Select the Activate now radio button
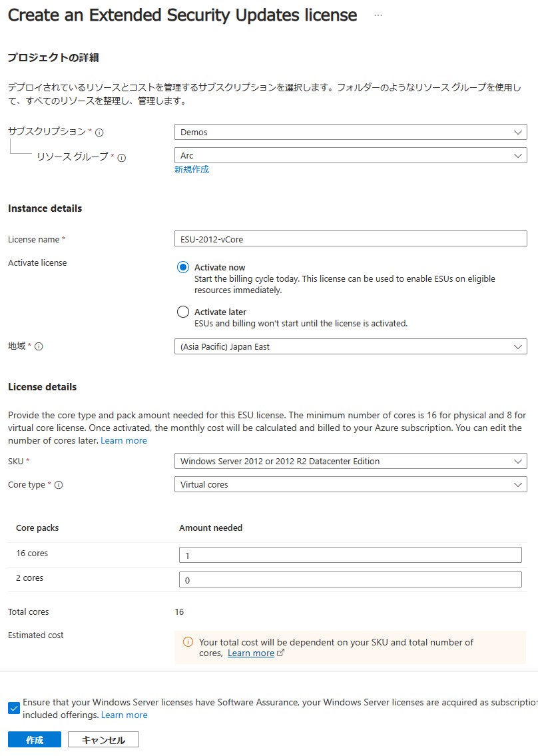 tap(183, 267)
